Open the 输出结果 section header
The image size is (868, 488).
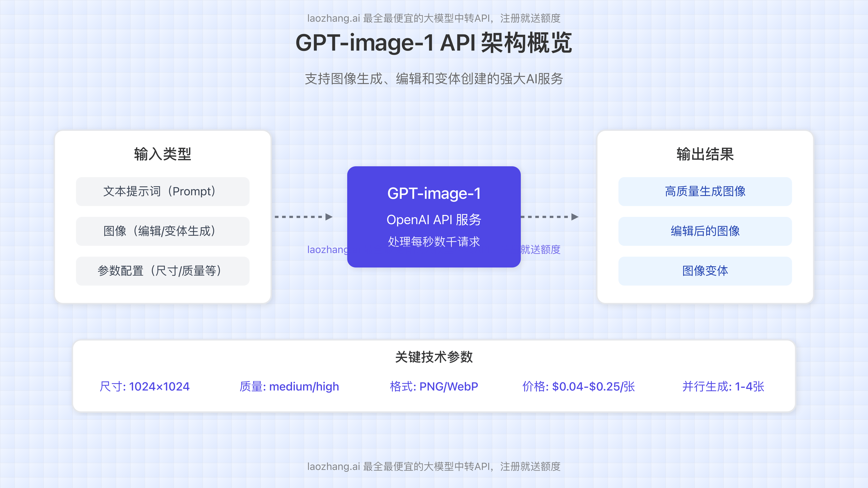click(x=705, y=155)
